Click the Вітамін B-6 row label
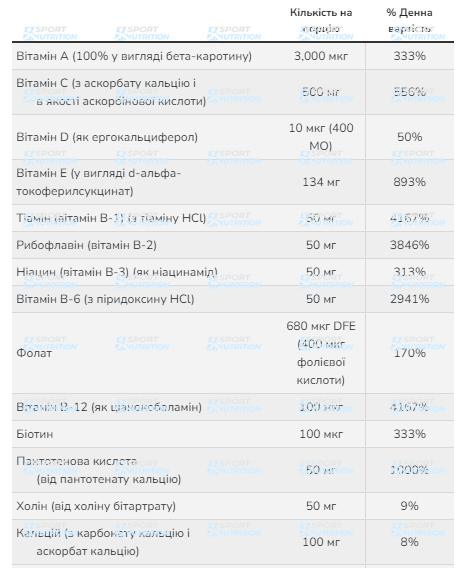Viewport: 462px width, 568px height. [x=105, y=299]
